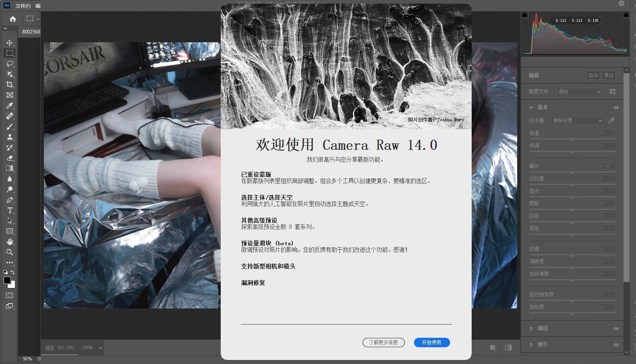
Task: Select the Eyedropper tool in Photoshop toolbar
Action: [x=10, y=105]
